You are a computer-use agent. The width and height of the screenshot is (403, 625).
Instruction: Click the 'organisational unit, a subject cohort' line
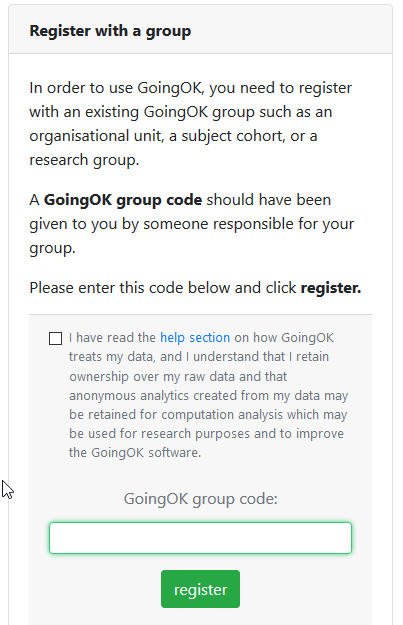173,136
